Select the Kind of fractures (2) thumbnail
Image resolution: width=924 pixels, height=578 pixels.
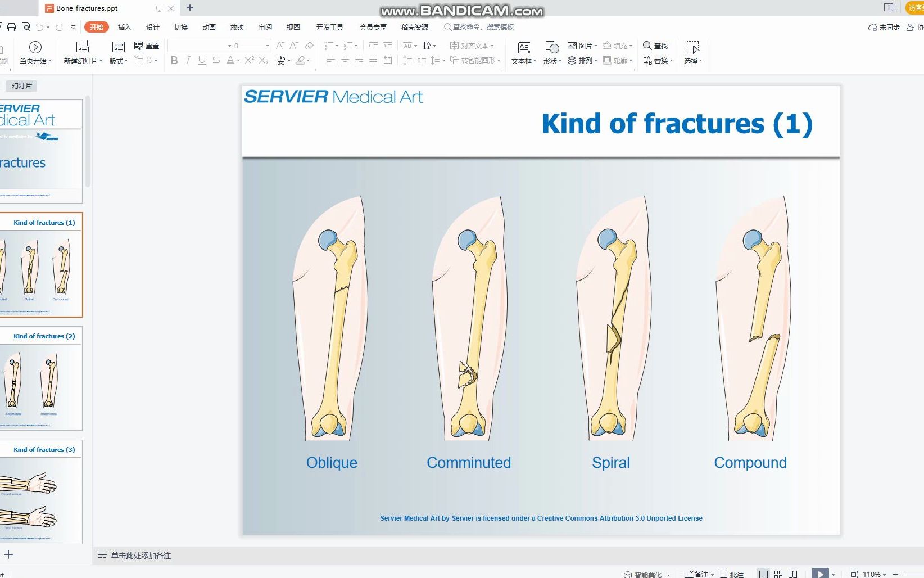click(x=40, y=378)
